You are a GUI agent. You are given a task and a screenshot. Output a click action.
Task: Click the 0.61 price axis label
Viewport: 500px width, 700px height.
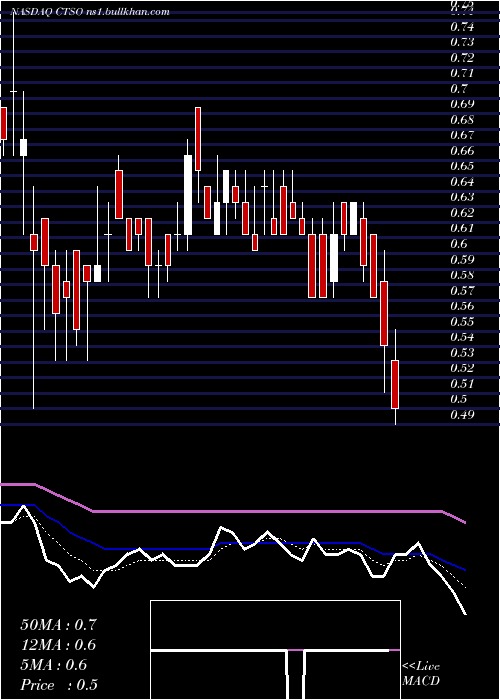(x=462, y=229)
